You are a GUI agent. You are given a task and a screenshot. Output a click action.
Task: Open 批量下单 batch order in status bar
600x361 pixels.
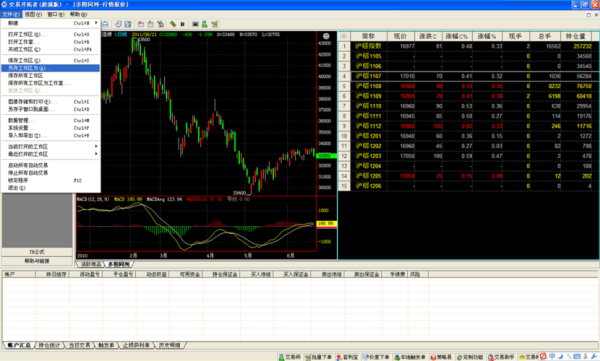pos(318,357)
